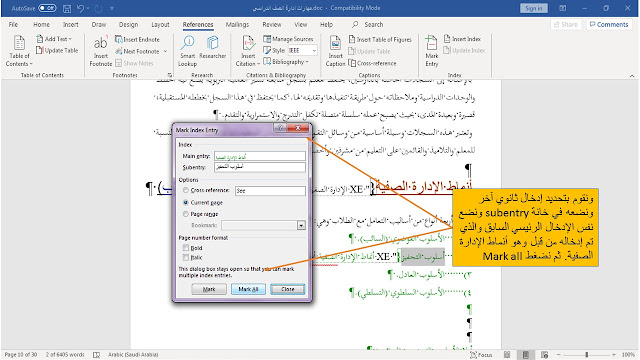The height and width of the screenshot is (360, 640).
Task: Switch to Web Layout view
Action: (x=544, y=355)
